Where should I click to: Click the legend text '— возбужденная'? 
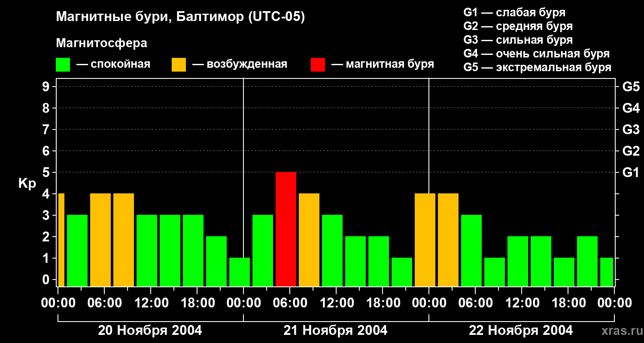240,64
